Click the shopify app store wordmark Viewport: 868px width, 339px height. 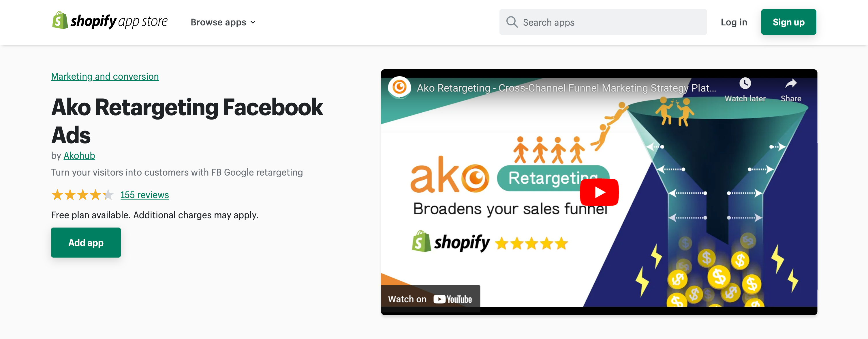coord(119,21)
